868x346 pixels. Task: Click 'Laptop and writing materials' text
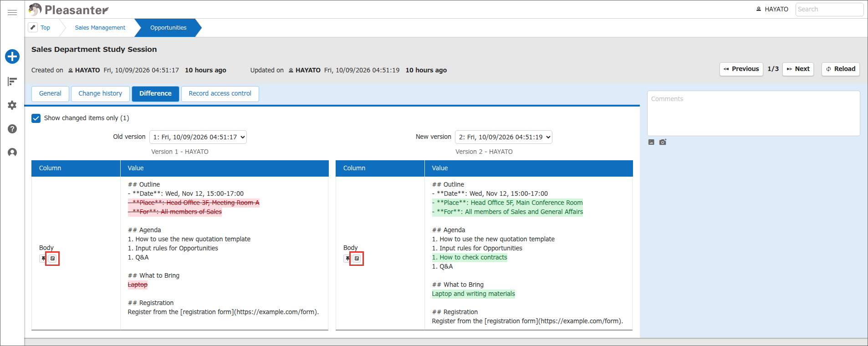pos(474,294)
